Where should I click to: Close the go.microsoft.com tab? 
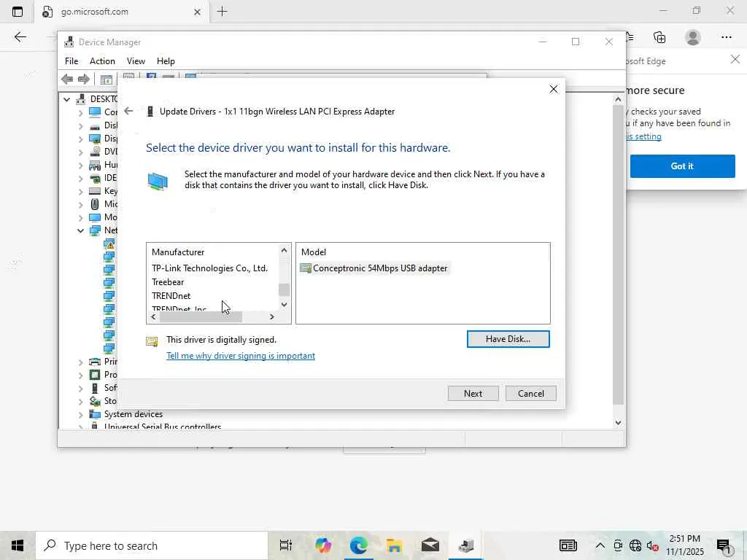tap(197, 12)
